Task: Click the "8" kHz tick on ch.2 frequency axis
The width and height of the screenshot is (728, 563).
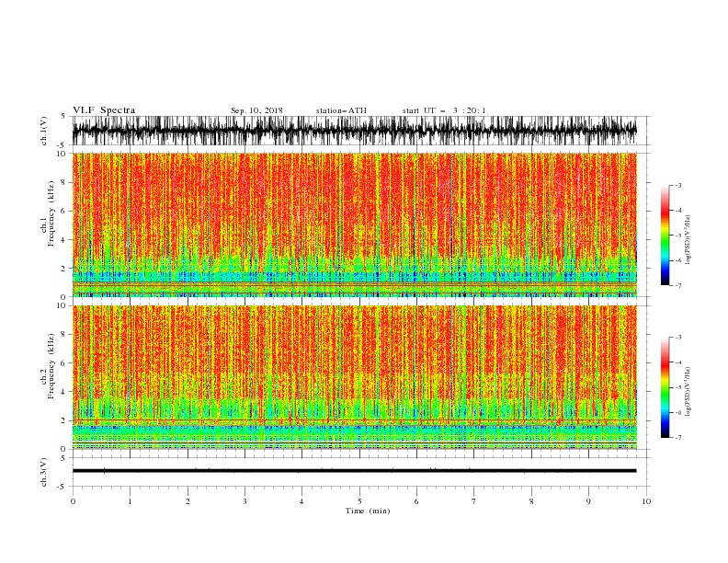Action: (x=63, y=335)
